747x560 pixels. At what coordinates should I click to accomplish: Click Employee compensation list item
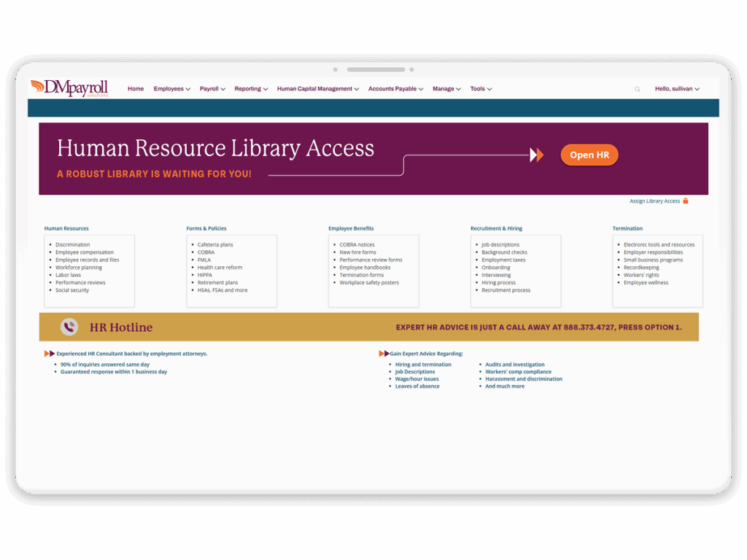pyautogui.click(x=85, y=252)
